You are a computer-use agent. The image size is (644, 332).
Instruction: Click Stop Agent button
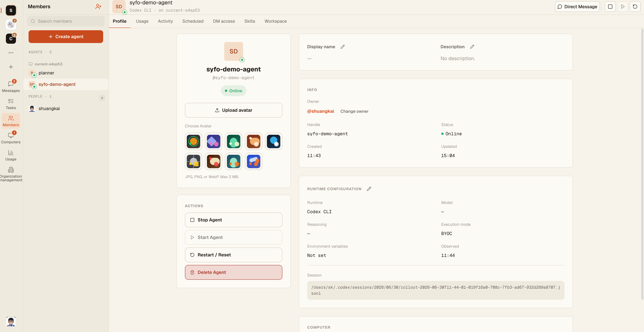[x=233, y=220]
